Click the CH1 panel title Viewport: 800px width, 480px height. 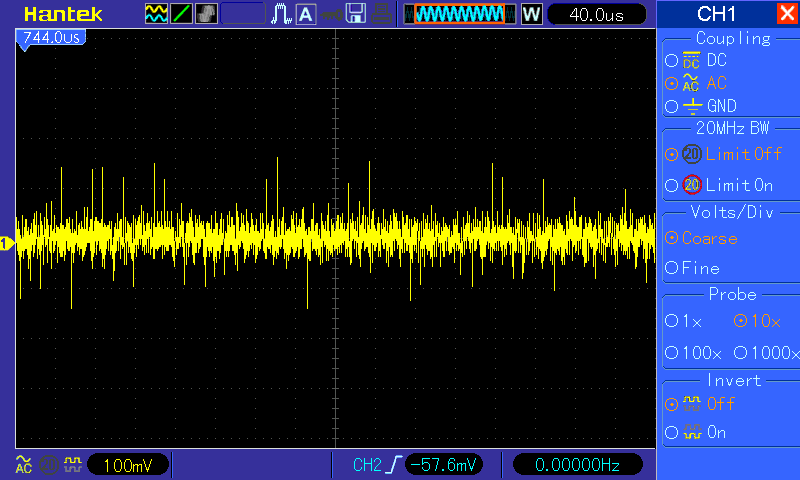(716, 14)
